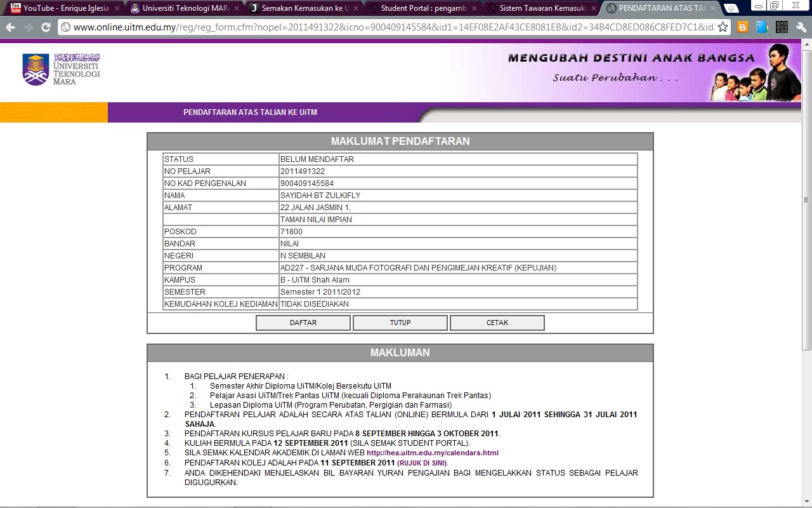The height and width of the screenshot is (508, 812).
Task: Click the blue extension icon beside Blogger
Action: (x=762, y=27)
